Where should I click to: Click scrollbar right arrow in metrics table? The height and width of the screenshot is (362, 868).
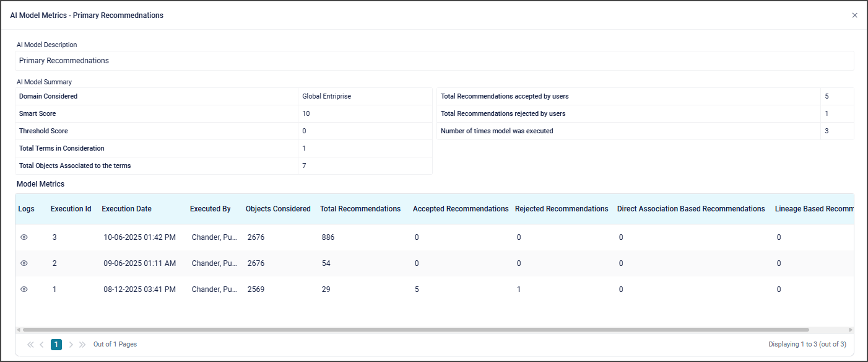coord(851,330)
